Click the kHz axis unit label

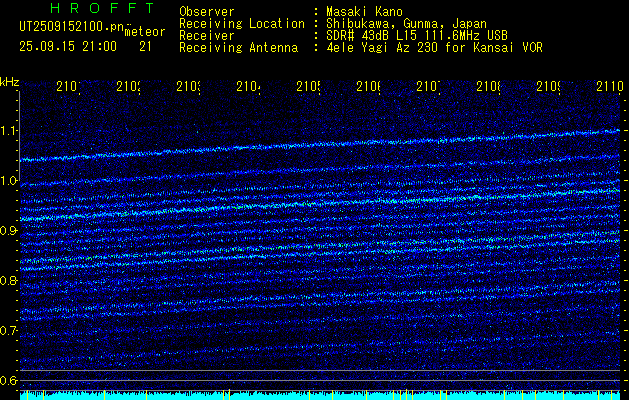[x=9, y=83]
